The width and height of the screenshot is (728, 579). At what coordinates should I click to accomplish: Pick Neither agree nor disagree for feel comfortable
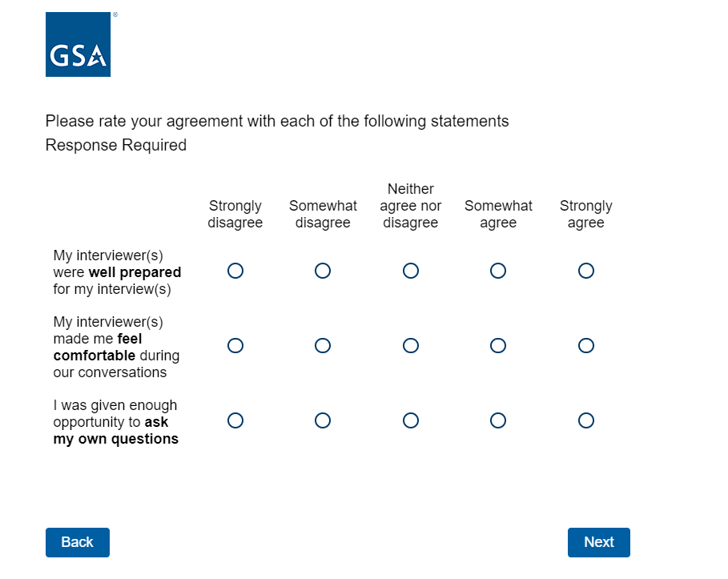tap(411, 345)
